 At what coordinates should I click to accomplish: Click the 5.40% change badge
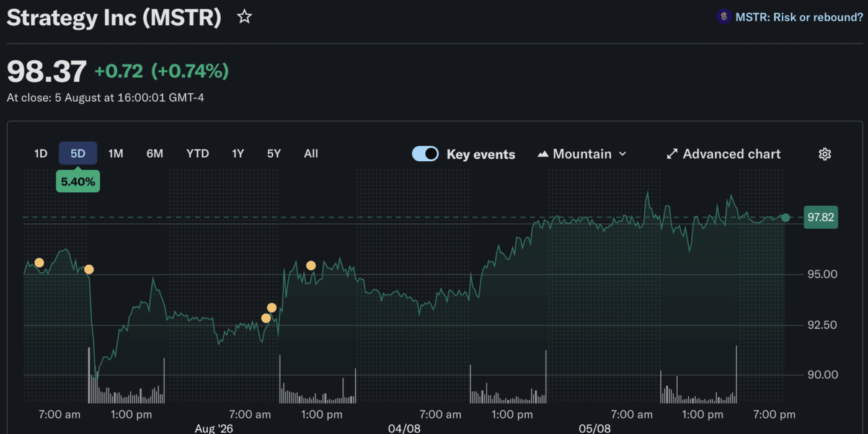(78, 182)
